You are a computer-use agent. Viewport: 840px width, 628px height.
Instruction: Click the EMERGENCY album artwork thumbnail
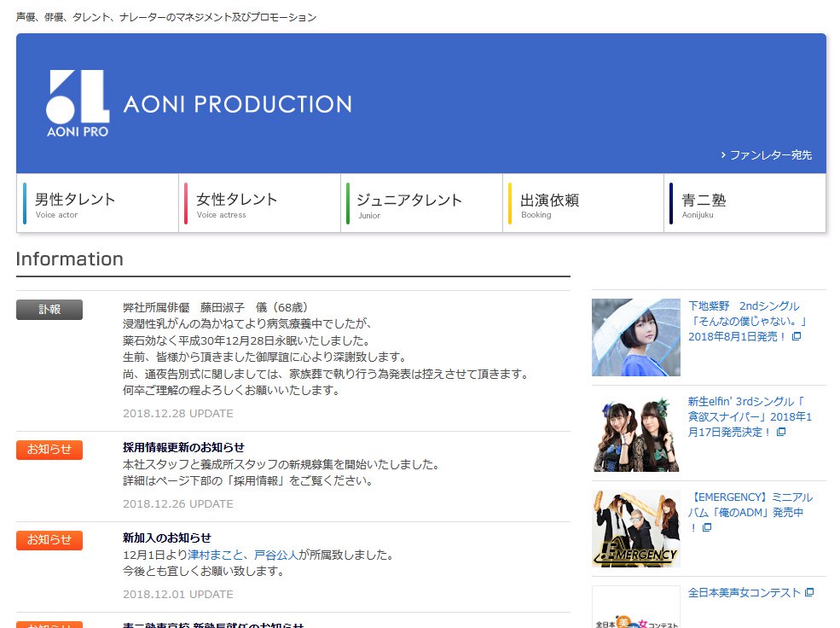click(x=635, y=527)
